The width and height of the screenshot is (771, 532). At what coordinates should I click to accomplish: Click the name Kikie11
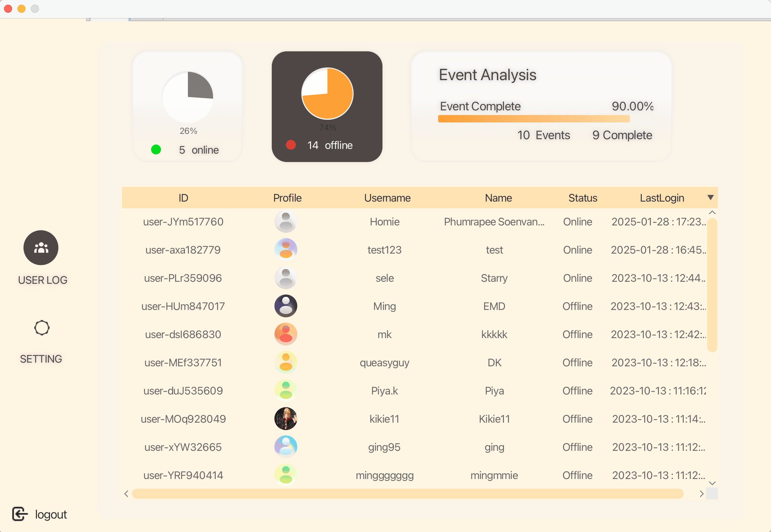point(494,419)
